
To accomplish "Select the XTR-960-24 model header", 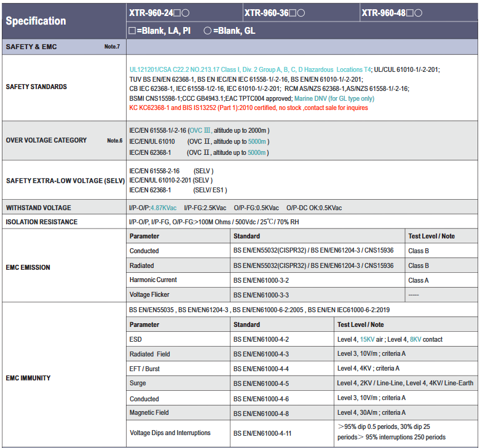I will (159, 13).
